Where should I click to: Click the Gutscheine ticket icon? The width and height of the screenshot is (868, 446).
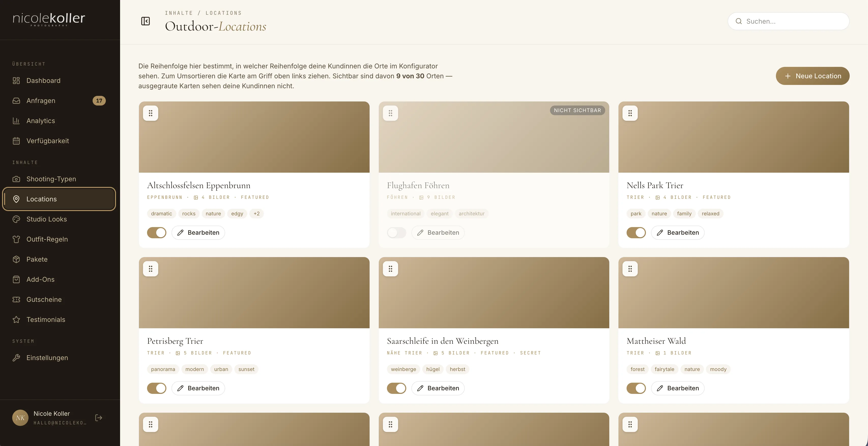(16, 300)
